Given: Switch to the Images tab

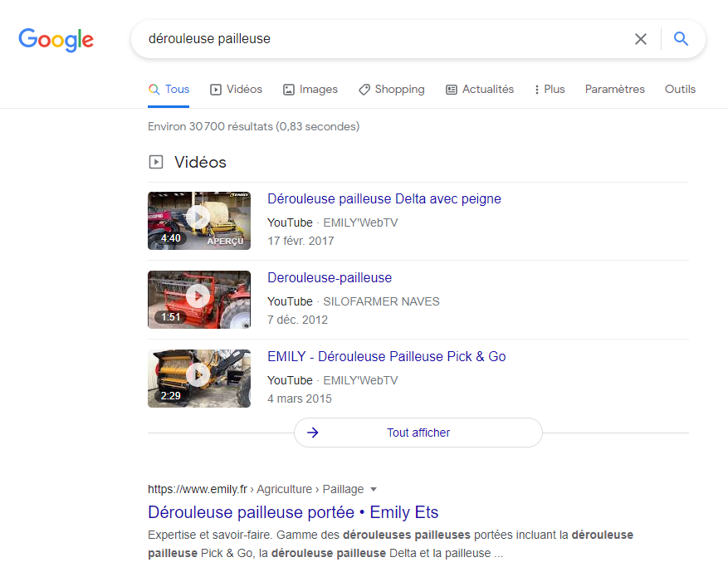Looking at the screenshot, I should click(310, 89).
